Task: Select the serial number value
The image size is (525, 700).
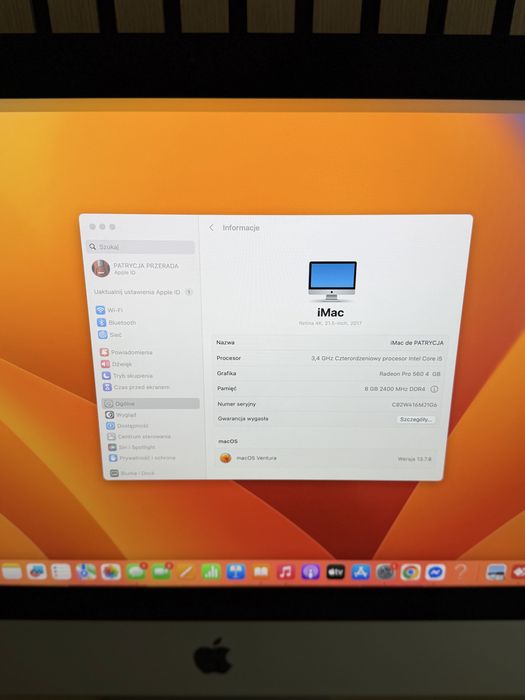Action: click(414, 404)
